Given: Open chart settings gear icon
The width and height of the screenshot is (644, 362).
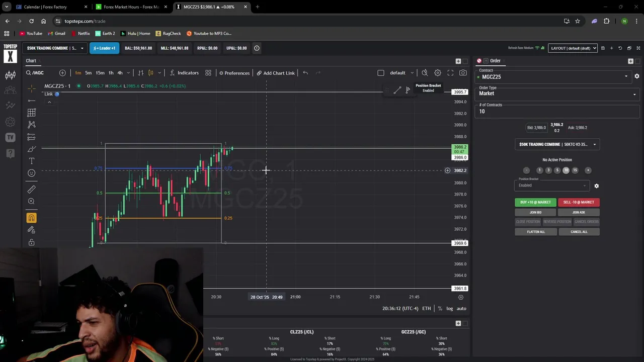Looking at the screenshot, I should (x=438, y=73).
